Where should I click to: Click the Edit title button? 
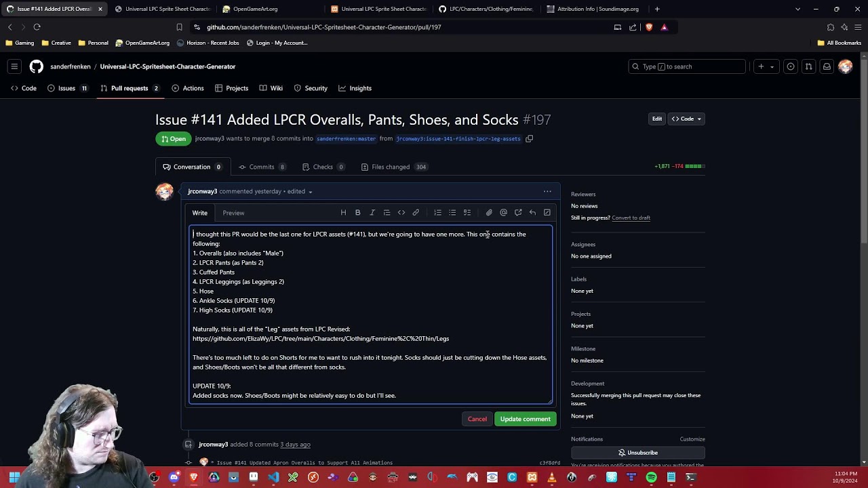(x=657, y=119)
